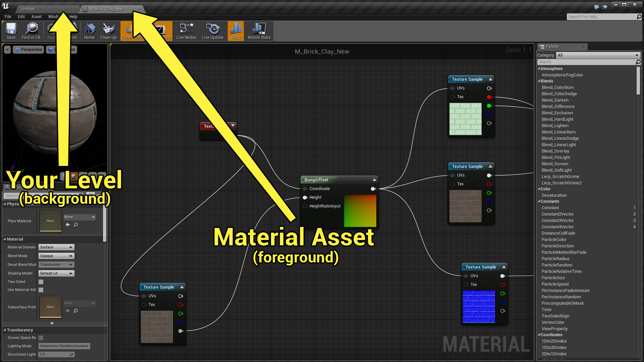Check Use Material Attributes checkbox
The height and width of the screenshot is (362, 644).
click(41, 290)
